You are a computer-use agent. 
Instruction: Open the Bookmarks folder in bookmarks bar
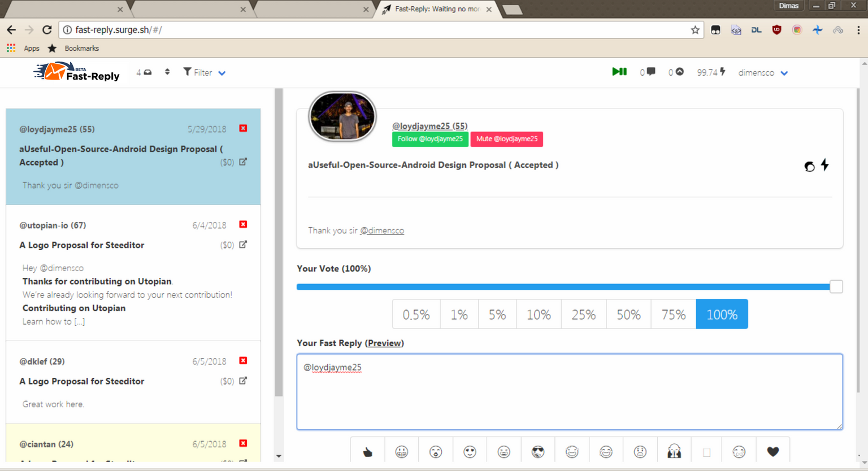pyautogui.click(x=73, y=49)
